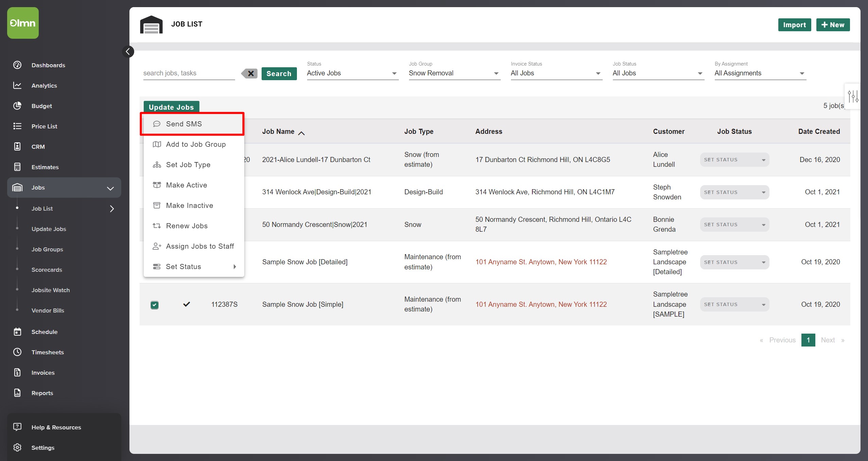Open the Job Status filter dropdown

(x=658, y=73)
